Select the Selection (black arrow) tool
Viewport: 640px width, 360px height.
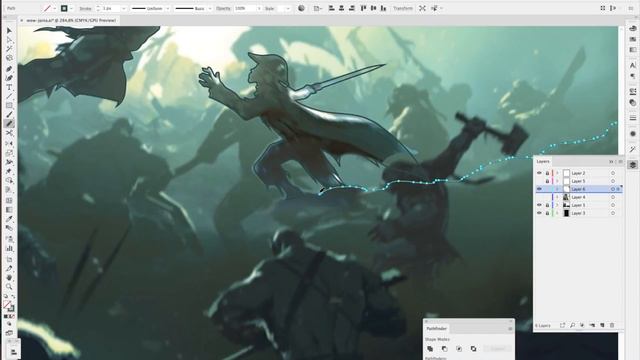pyautogui.click(x=9, y=31)
